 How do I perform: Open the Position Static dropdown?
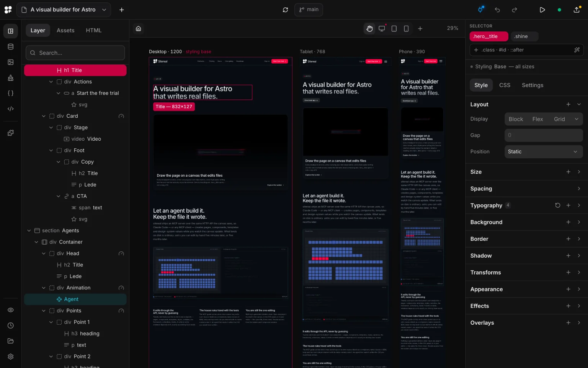(x=544, y=152)
